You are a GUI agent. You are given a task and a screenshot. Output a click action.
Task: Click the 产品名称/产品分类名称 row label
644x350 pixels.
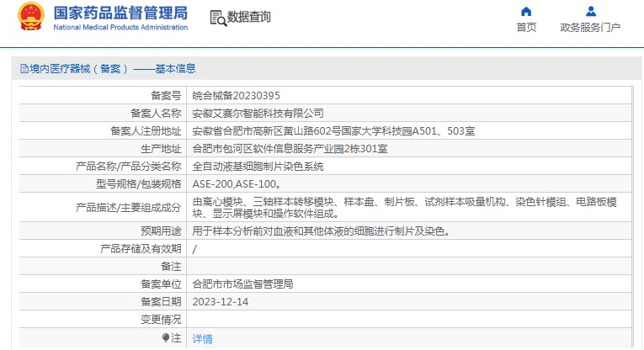point(129,167)
